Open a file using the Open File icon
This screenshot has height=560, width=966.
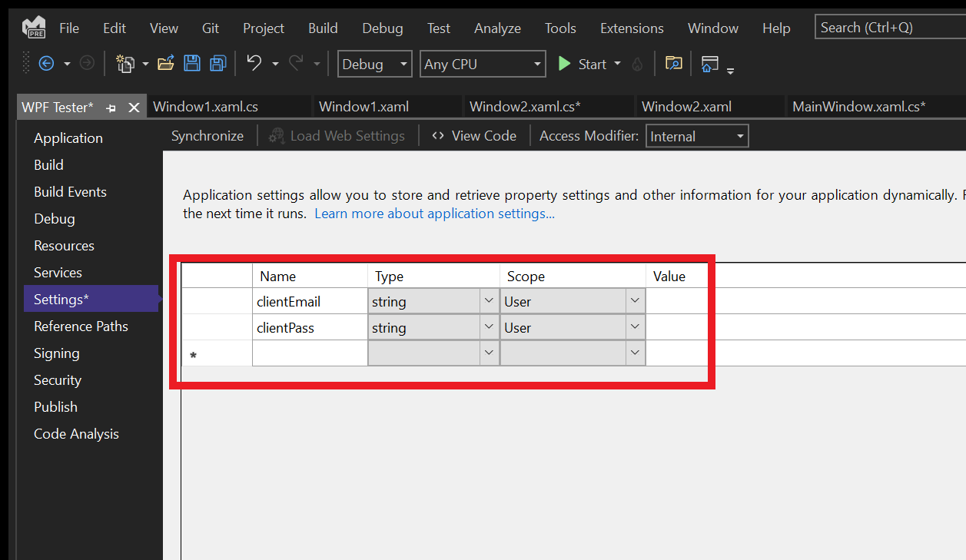pos(166,64)
